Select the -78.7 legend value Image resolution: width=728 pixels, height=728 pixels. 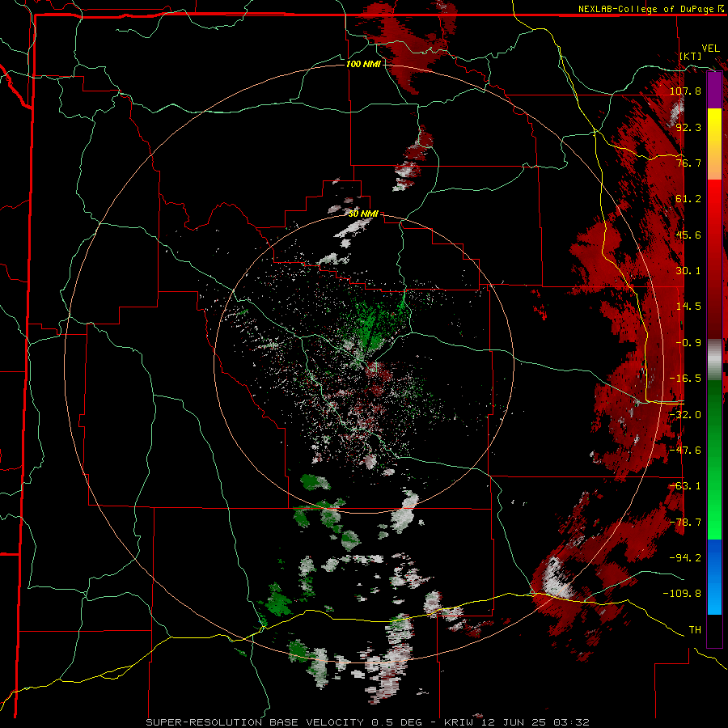pyautogui.click(x=685, y=523)
